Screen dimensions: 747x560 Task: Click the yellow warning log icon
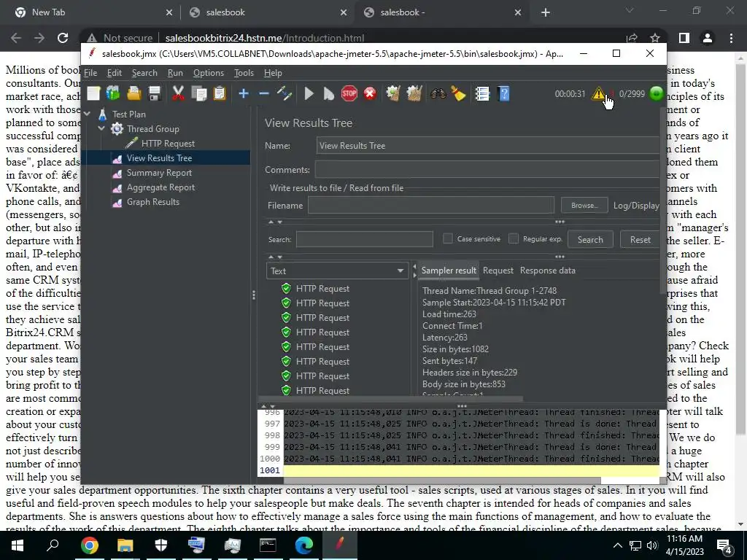(598, 93)
